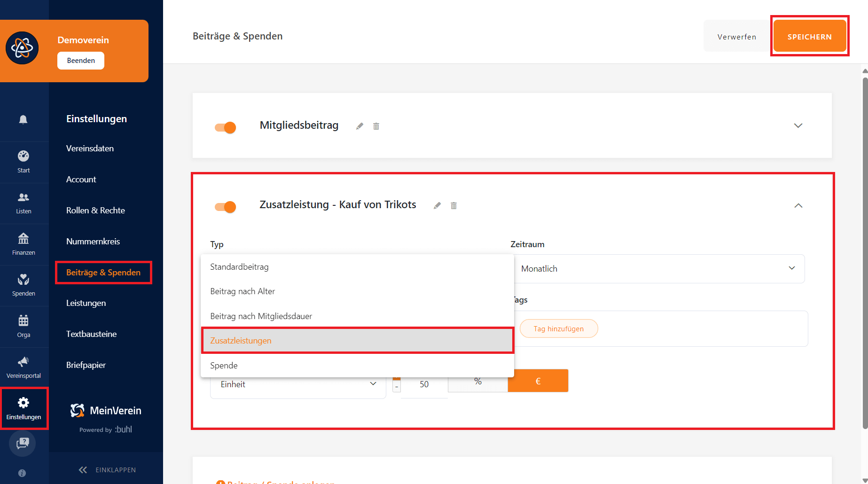Click the MeinVerein logo
Image resolution: width=868 pixels, height=484 pixels.
106,410
